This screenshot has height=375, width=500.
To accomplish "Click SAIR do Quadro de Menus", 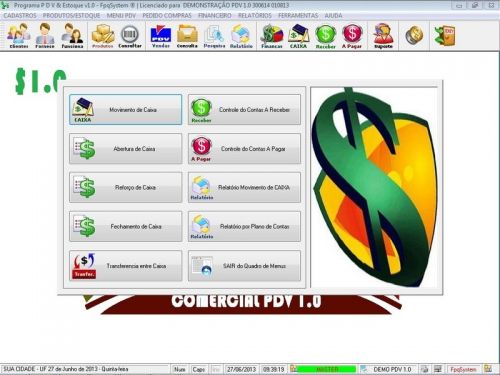I will click(x=244, y=266).
